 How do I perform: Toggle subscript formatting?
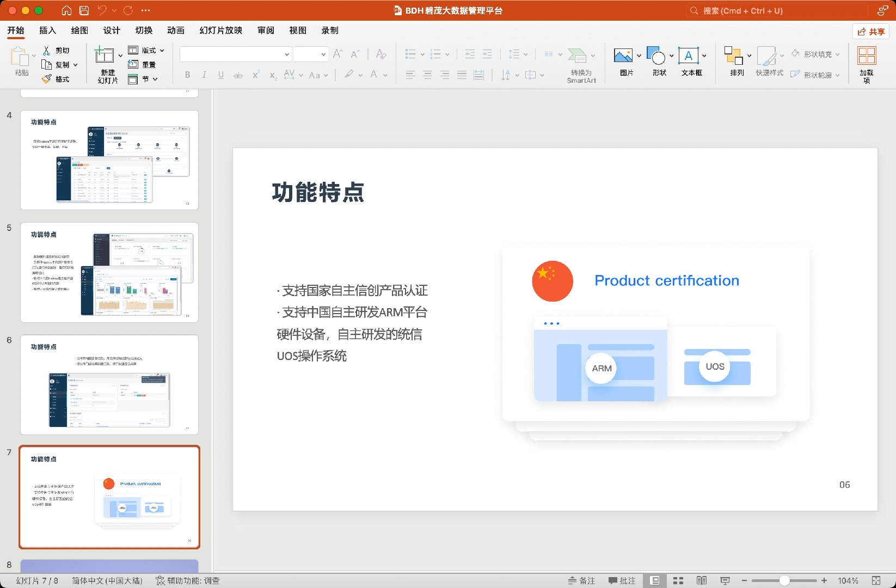(x=273, y=75)
